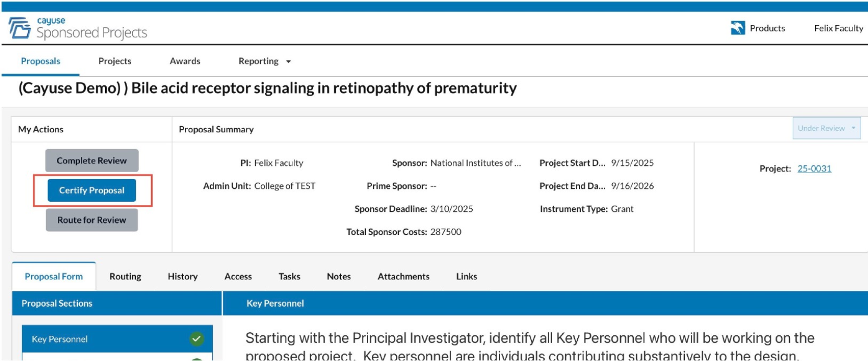This screenshot has width=868, height=361.
Task: Click the Cayuse Sponsored Projects logo icon
Action: pyautogui.click(x=20, y=28)
